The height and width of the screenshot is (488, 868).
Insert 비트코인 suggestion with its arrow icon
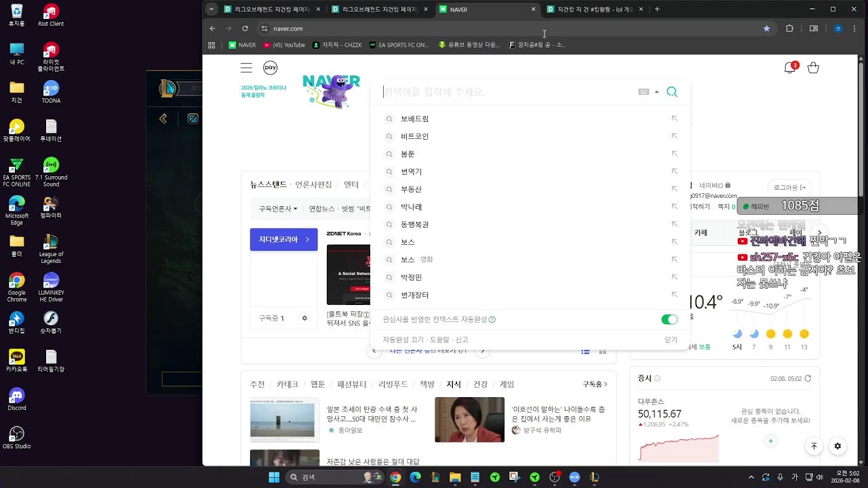(674, 136)
